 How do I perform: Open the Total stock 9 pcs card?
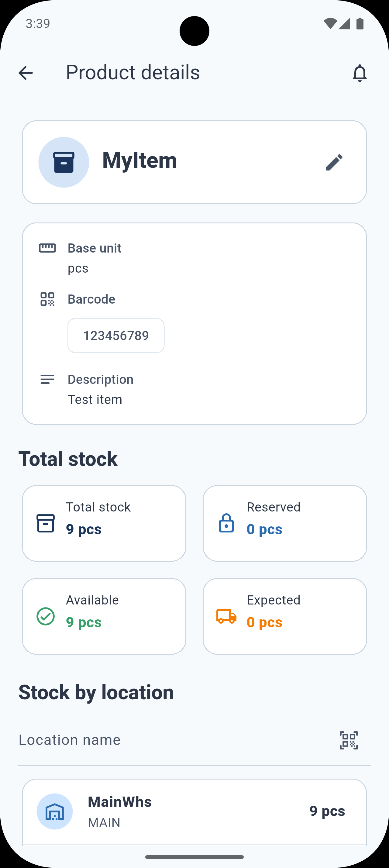pyautogui.click(x=104, y=523)
